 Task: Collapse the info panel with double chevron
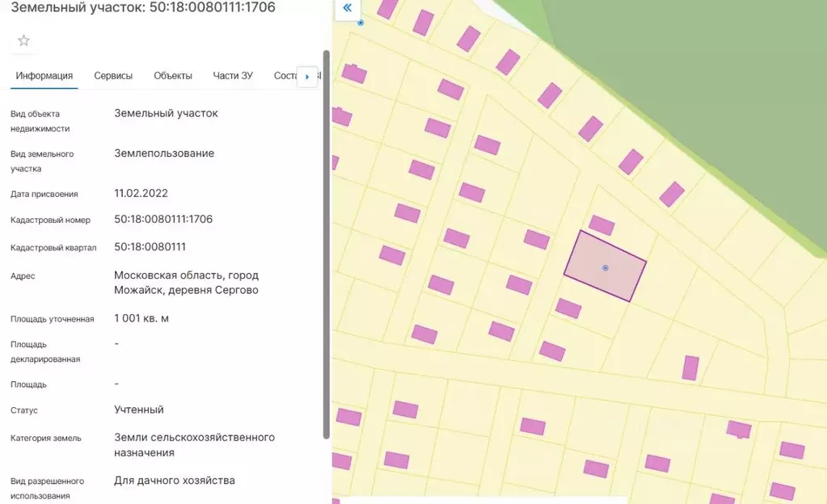click(x=347, y=8)
